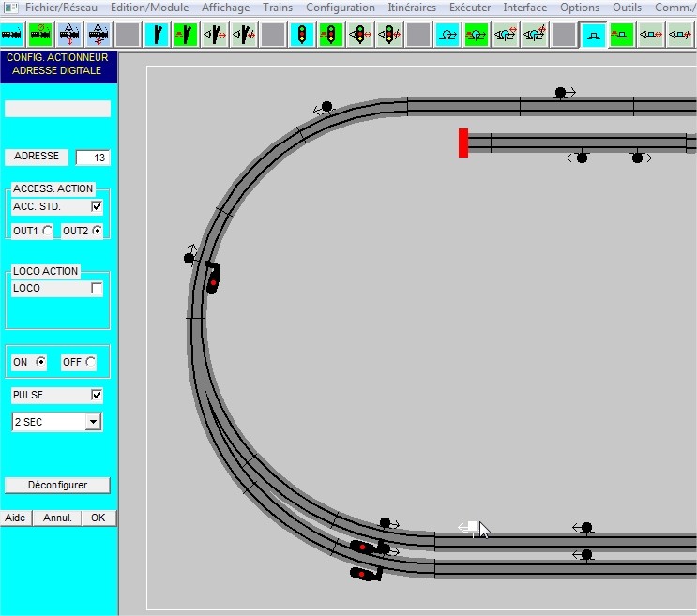
Task: Open the Trains menu
Action: (278, 8)
